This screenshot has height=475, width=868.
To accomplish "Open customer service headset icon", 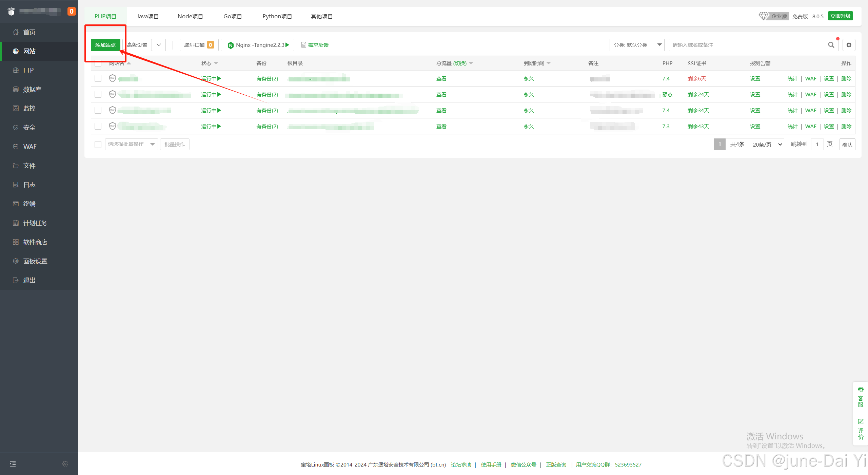I will (x=861, y=389).
